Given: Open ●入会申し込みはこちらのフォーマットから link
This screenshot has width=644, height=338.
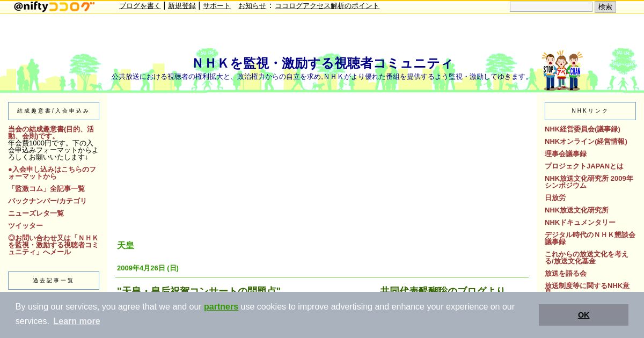Looking at the screenshot, I should 52,173.
